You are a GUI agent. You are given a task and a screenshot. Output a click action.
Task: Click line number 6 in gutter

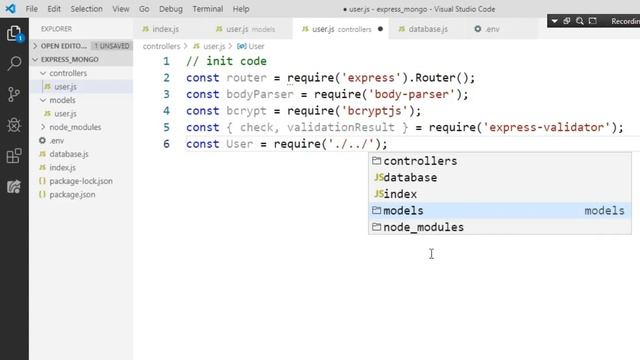click(166, 144)
